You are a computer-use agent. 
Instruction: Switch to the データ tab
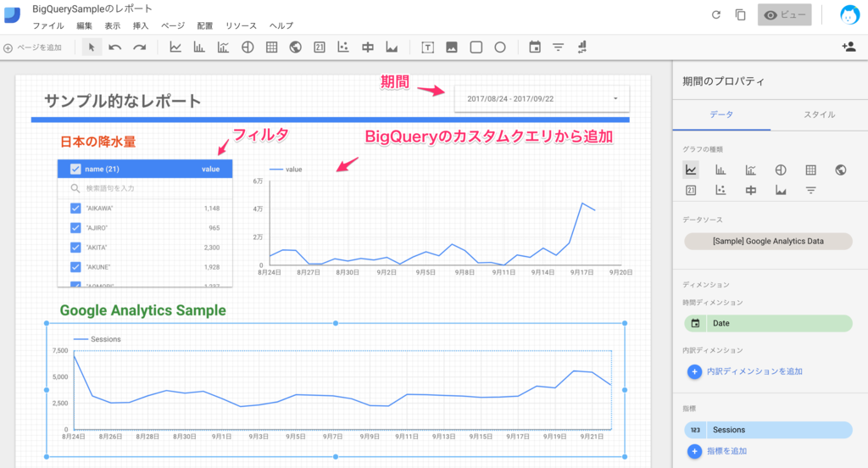pos(721,114)
